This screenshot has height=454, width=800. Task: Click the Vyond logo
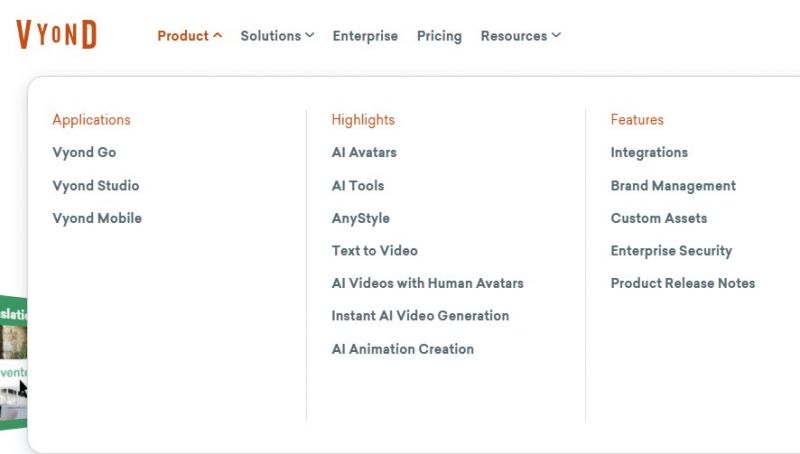click(x=57, y=35)
